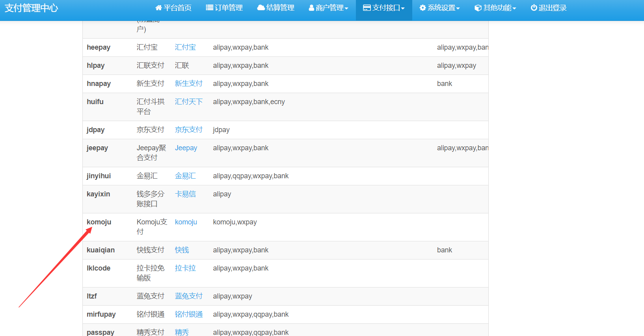Screen dimensions: 644x336
Task: Open the komoju link
Action: (186, 222)
